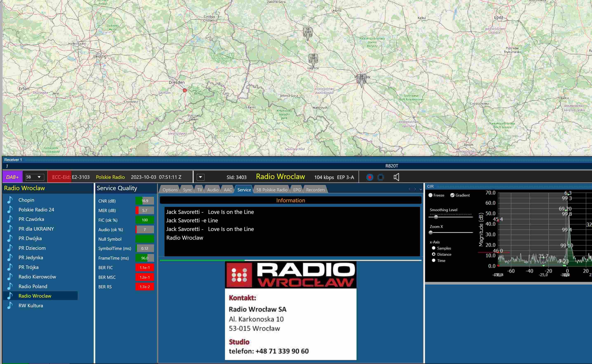Click the Radio Wrocław slideshow image
Screen dimensions: 592x364
coord(291,311)
